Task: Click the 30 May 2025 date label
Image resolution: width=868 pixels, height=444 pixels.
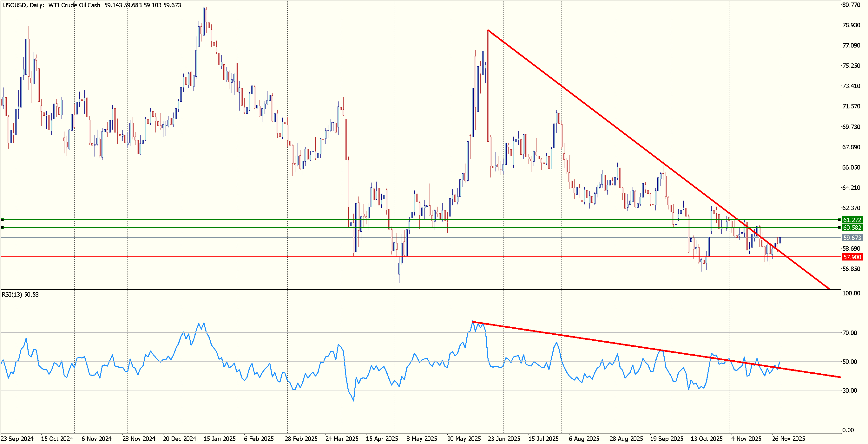Action: 464,439
